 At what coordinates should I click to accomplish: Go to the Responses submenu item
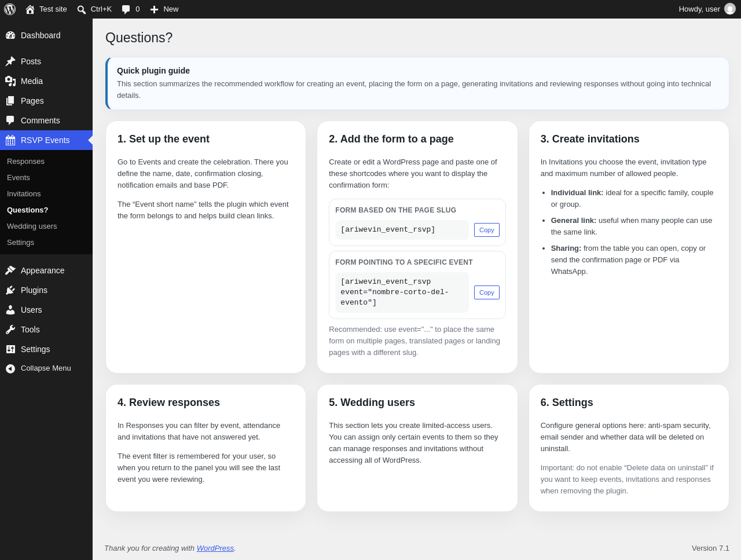(25, 162)
